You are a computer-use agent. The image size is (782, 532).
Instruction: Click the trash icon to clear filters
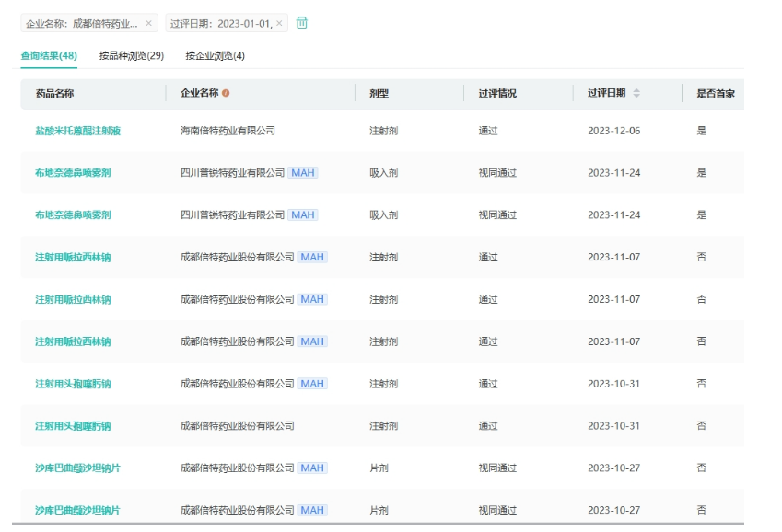[x=302, y=23]
